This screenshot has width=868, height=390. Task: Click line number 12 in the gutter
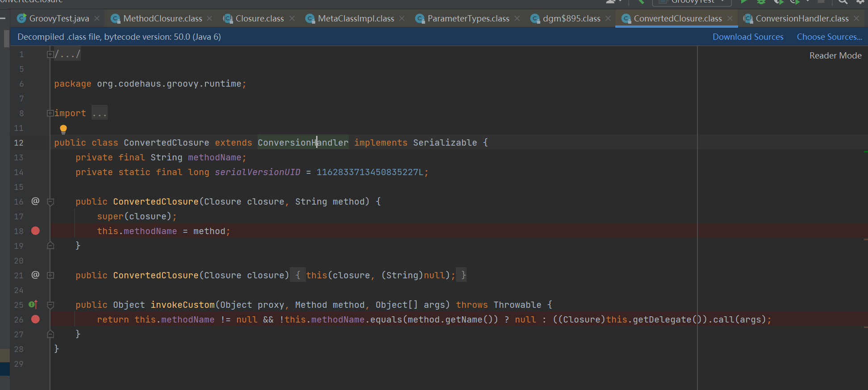point(19,143)
